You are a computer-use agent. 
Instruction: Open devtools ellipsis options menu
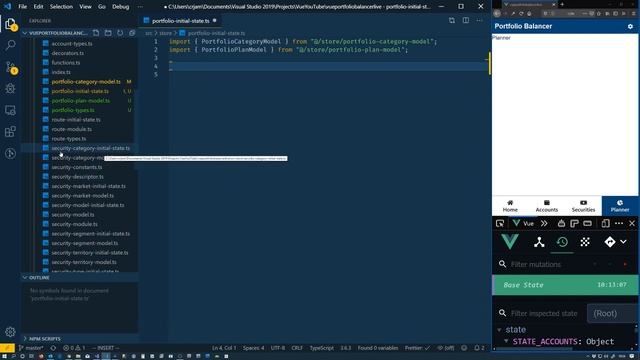tap(619, 223)
